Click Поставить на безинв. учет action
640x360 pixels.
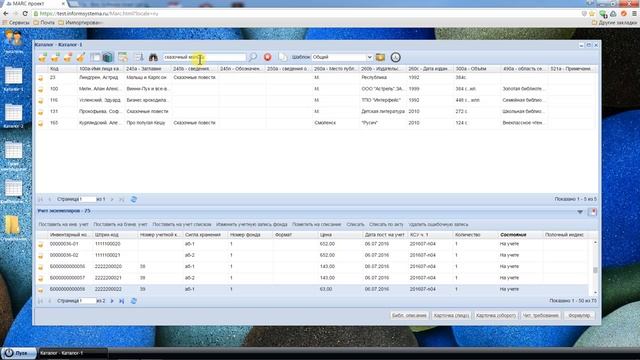pos(120,224)
